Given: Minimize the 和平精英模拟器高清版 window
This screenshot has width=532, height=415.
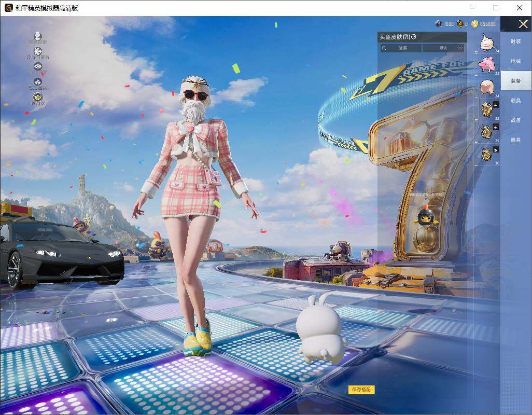Looking at the screenshot, I should tap(472, 8).
